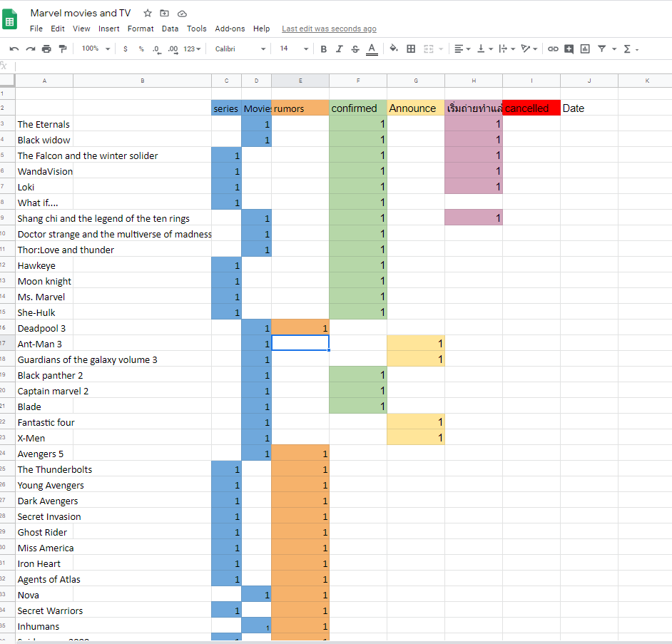Select the Announce header cell

(416, 108)
